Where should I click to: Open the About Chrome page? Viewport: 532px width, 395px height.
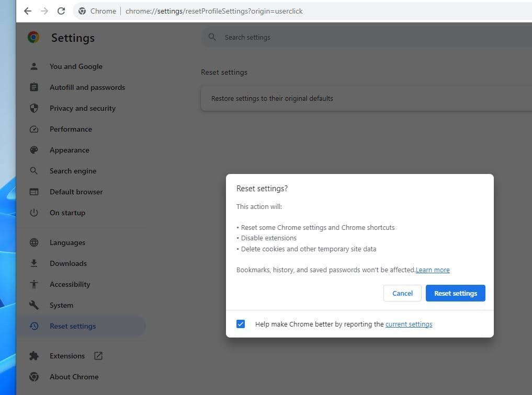coord(74,377)
